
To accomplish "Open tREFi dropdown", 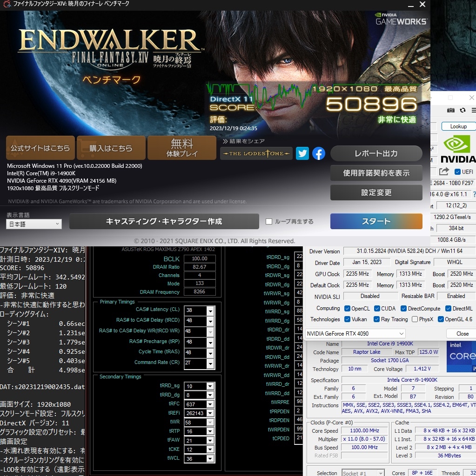I will tap(210, 413).
